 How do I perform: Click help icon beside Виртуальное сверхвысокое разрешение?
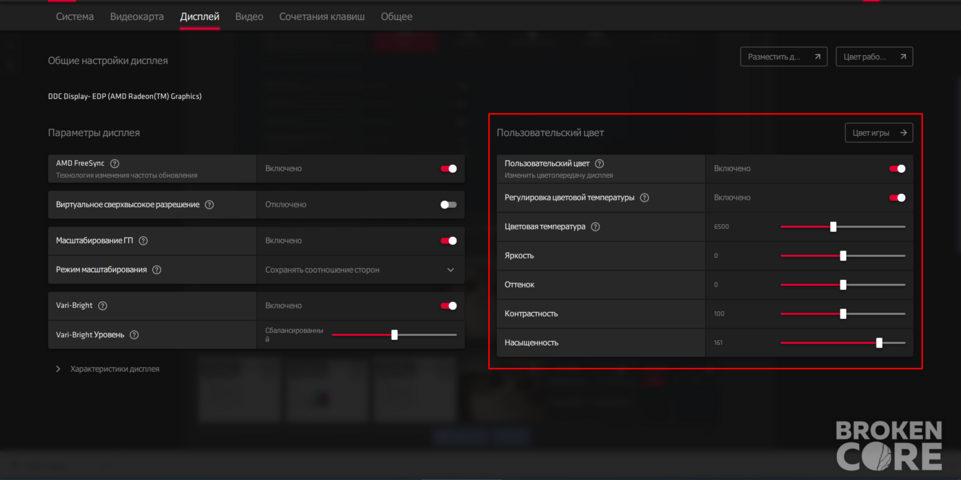pos(210,205)
